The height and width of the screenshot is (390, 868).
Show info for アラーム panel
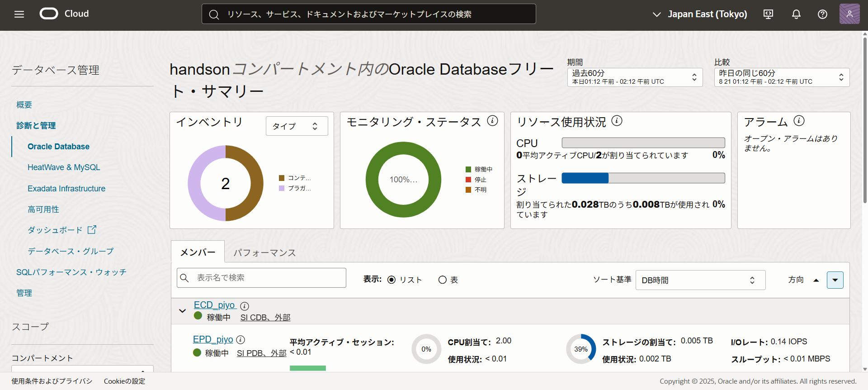coord(799,121)
